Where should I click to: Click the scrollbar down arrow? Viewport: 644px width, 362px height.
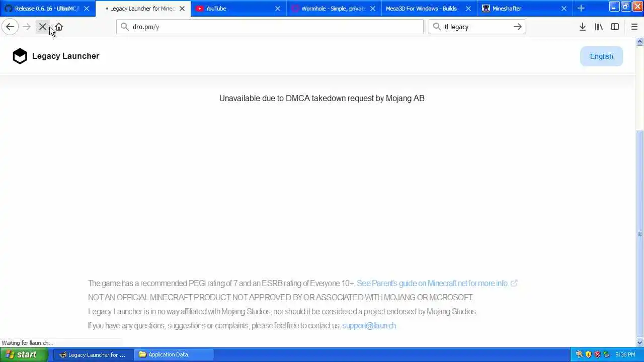tap(640, 342)
